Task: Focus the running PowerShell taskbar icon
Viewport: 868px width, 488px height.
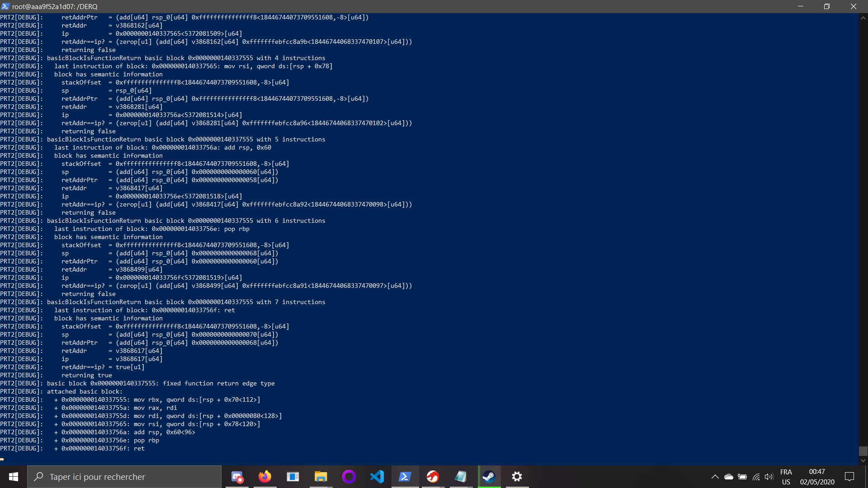Action: click(x=405, y=476)
